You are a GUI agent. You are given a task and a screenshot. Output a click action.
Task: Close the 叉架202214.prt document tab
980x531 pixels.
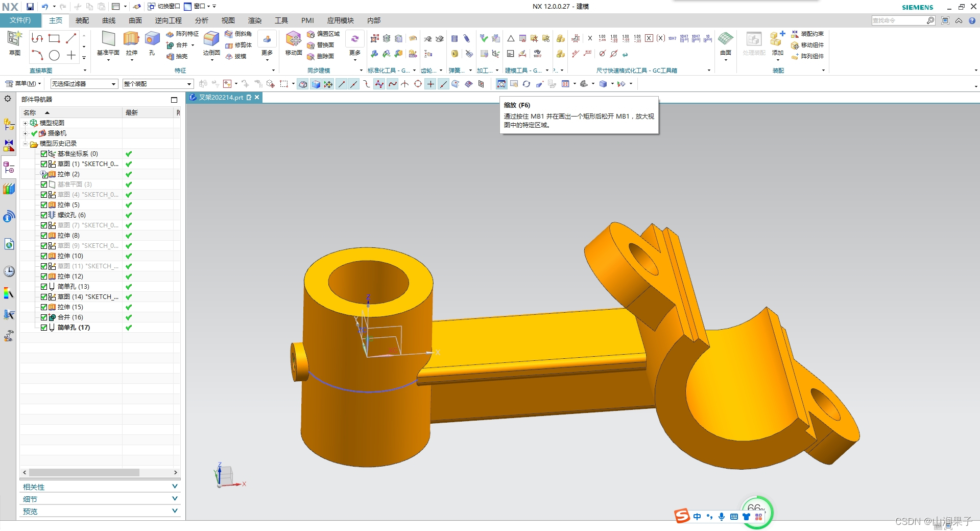pos(257,97)
